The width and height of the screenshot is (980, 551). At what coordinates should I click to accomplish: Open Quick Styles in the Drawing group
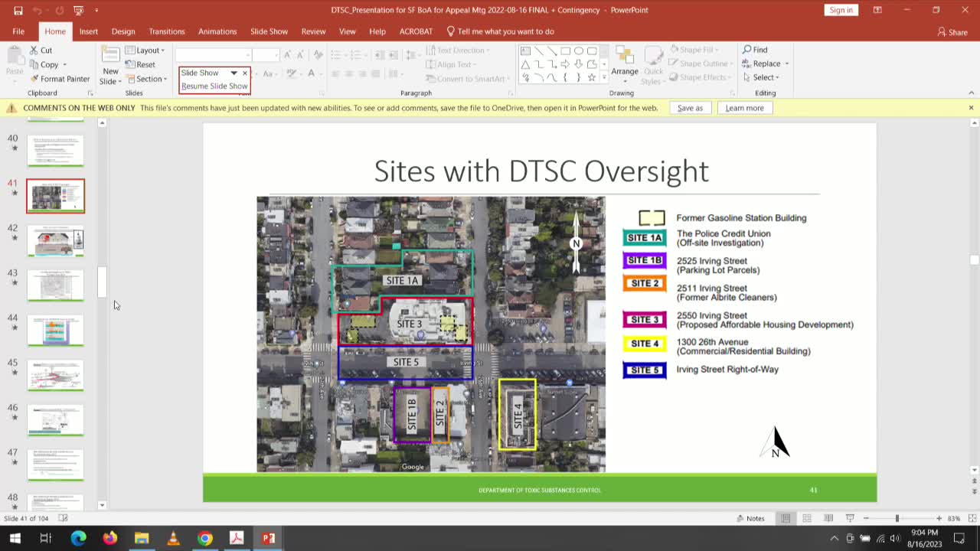(x=653, y=65)
